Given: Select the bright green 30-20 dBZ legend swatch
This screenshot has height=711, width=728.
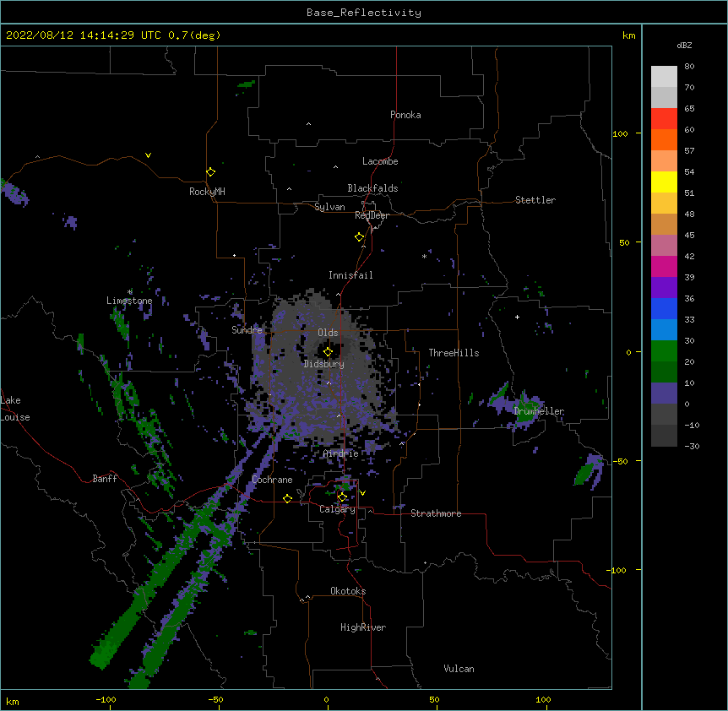Looking at the screenshot, I should pos(664,351).
